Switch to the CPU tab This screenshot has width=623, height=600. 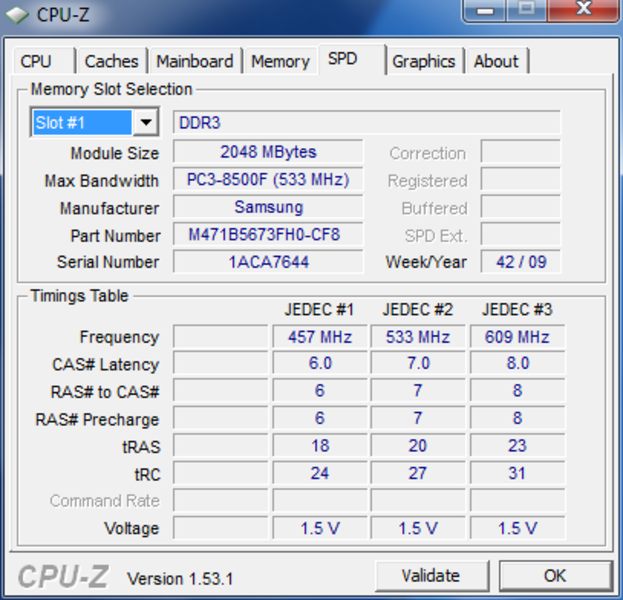36,61
